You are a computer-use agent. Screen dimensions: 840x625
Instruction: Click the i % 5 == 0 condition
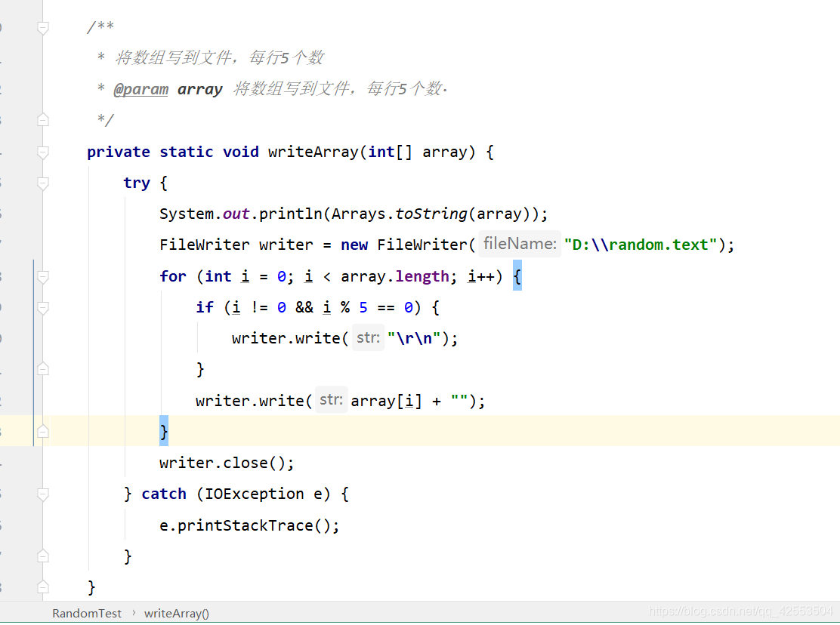(x=367, y=308)
